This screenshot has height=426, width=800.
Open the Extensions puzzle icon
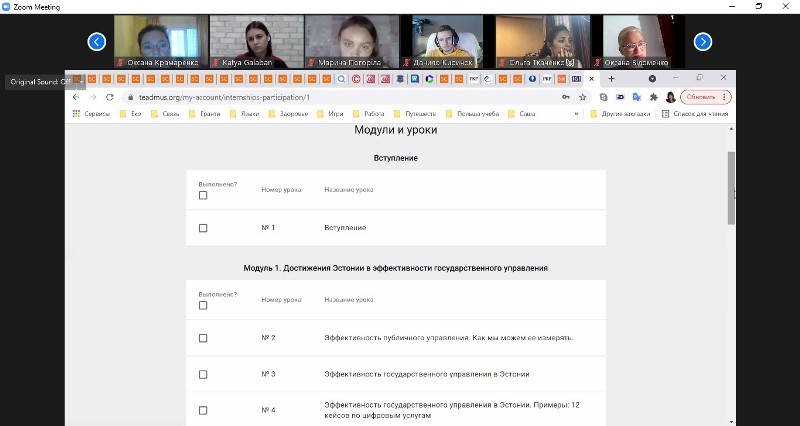click(654, 97)
